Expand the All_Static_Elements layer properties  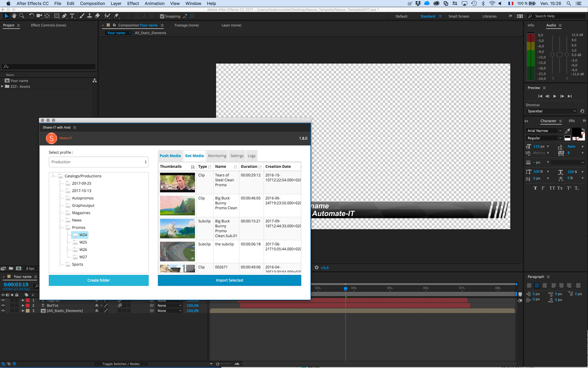pyautogui.click(x=23, y=311)
